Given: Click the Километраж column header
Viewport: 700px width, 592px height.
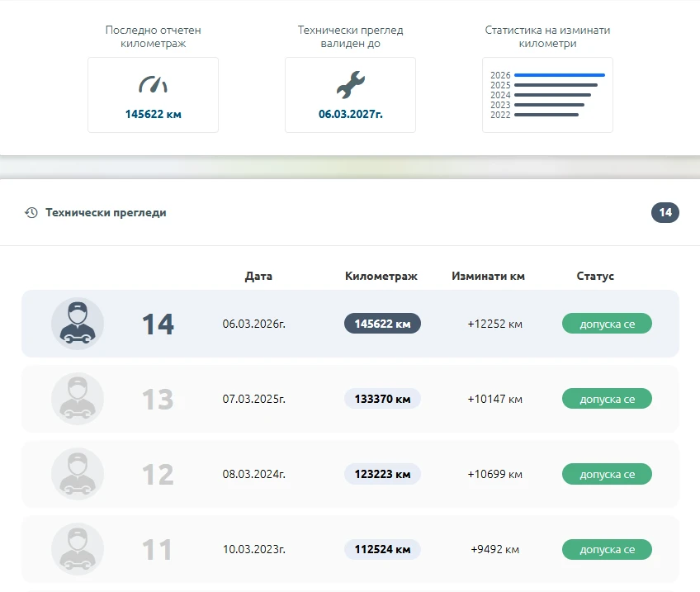Looking at the screenshot, I should click(381, 277).
